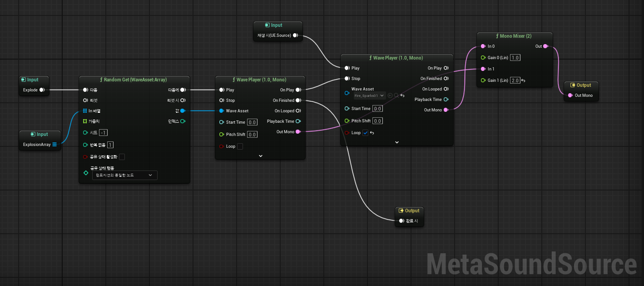Click the Playback Time pin on Fire_Sparks01 Wave Player
Screen dimensions: 644x286
pos(446,100)
